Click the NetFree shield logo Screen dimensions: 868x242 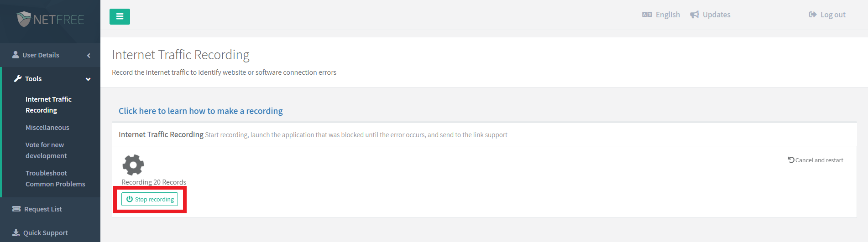click(24, 19)
